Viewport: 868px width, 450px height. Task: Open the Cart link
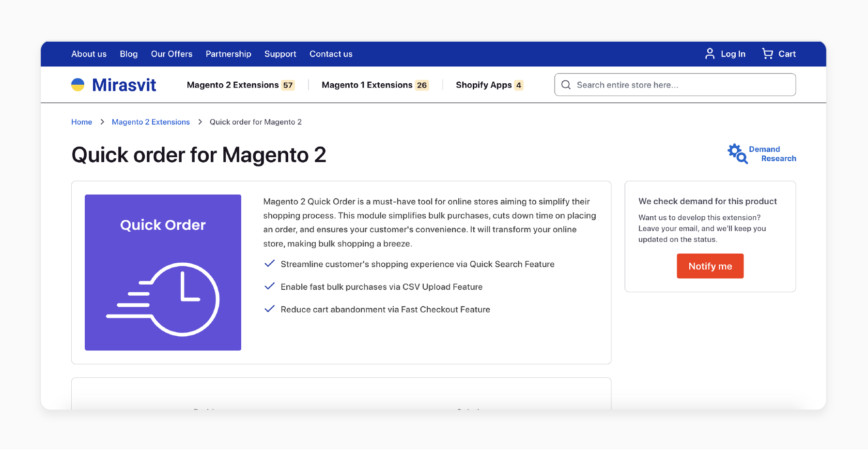[x=787, y=54]
